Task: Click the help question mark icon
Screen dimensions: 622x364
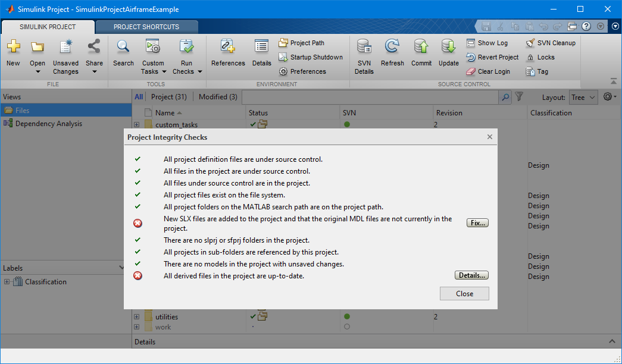Action: point(586,27)
